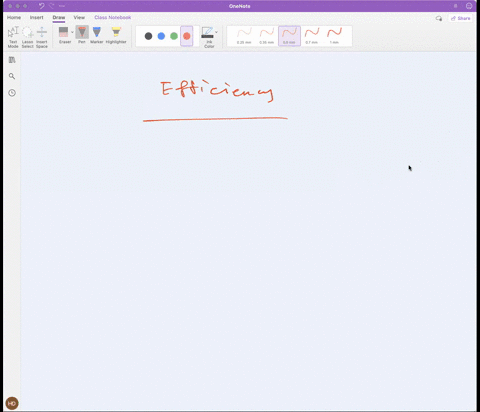Viewport: 480px width, 412px height.
Task: Activate the Lasso Select tool
Action: tap(27, 37)
